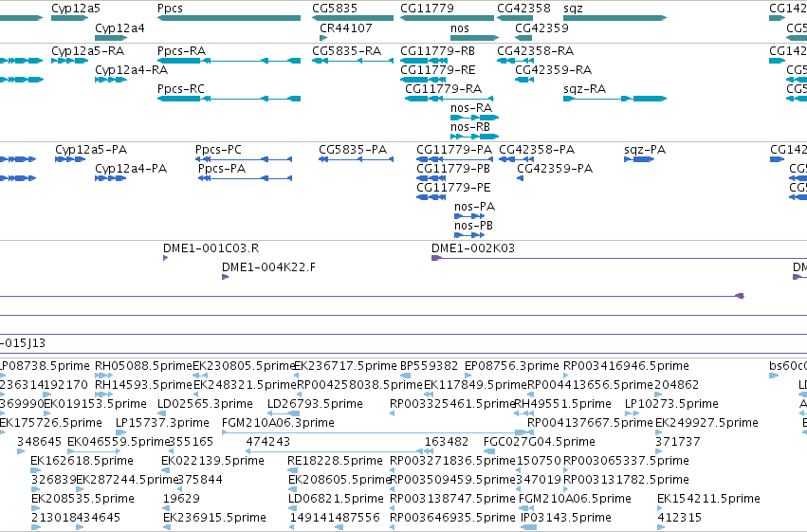The width and height of the screenshot is (807, 532).
Task: Select the EK236717.5prime EST label
Action: 345,366
